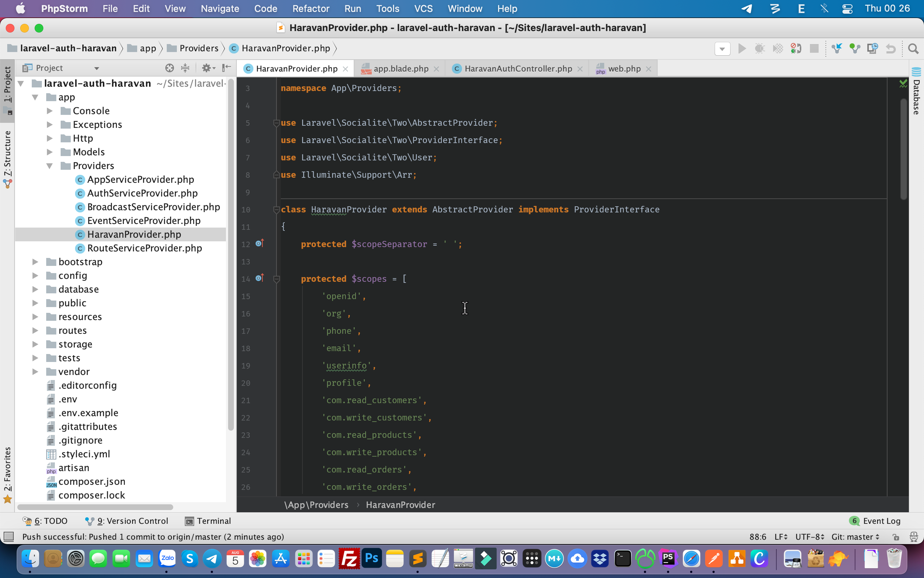This screenshot has height=578, width=924.
Task: Open Project panel settings gear
Action: [208, 68]
